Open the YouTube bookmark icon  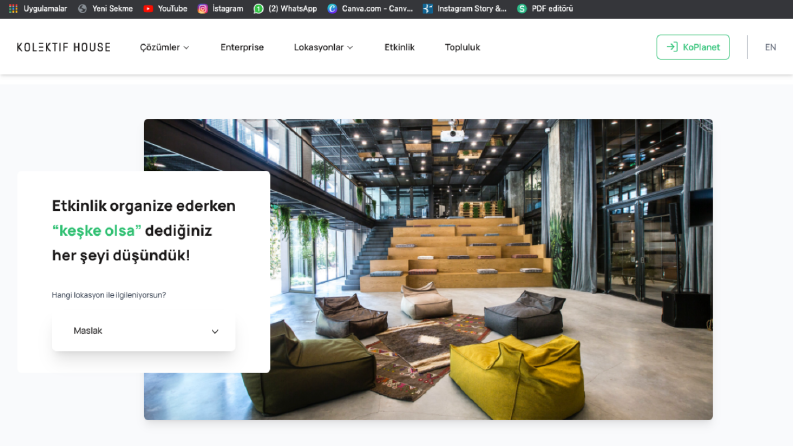pyautogui.click(x=148, y=9)
